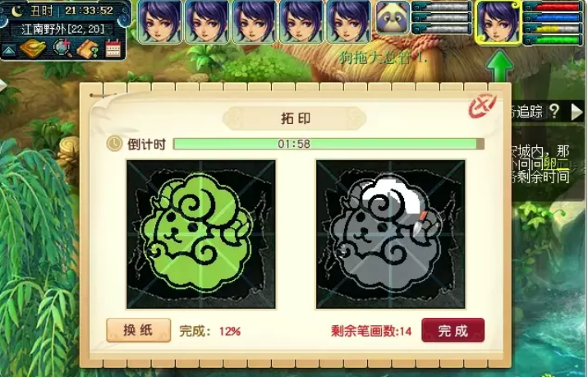Click the red 完成 finish button
Screen dimensions: 588x377
(x=453, y=330)
